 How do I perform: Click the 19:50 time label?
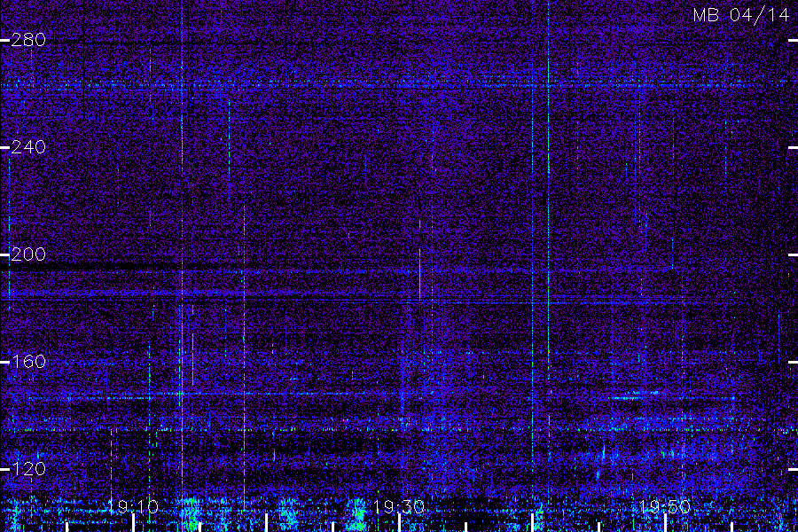[x=665, y=506]
